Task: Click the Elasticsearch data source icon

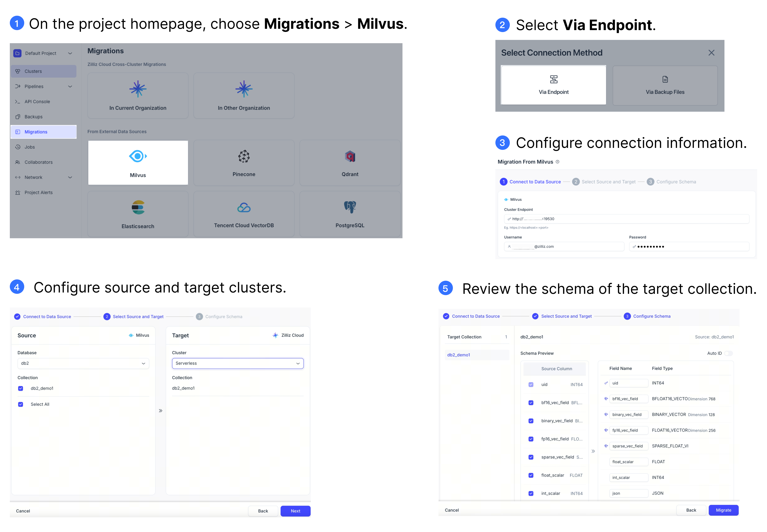Action: point(138,208)
